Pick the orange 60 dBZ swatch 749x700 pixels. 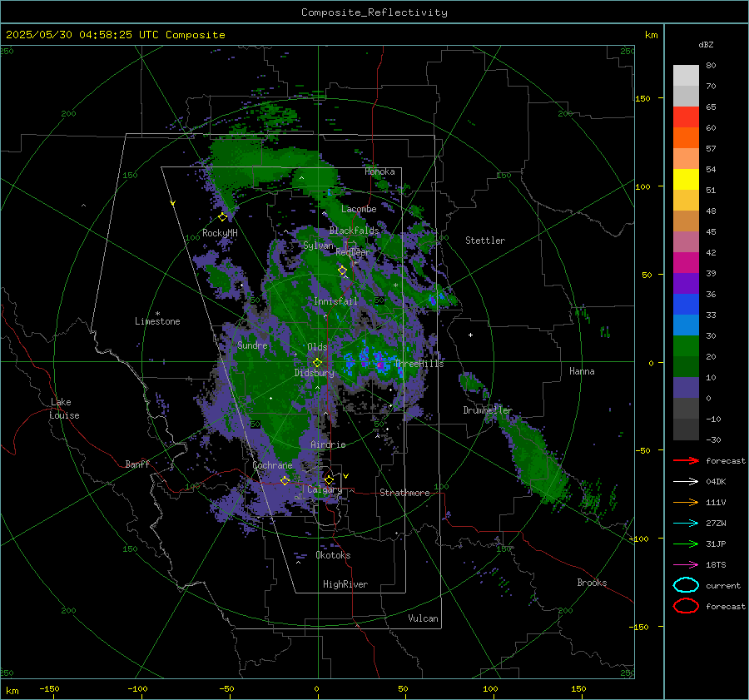pyautogui.click(x=686, y=137)
